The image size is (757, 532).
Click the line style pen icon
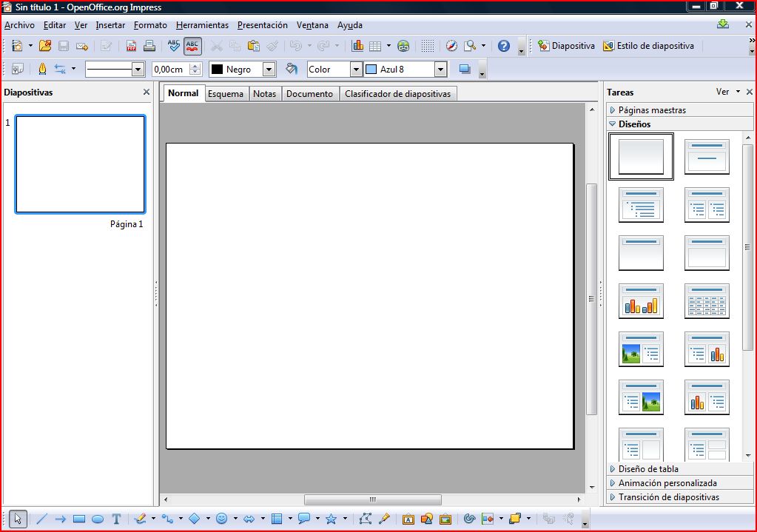(x=42, y=69)
